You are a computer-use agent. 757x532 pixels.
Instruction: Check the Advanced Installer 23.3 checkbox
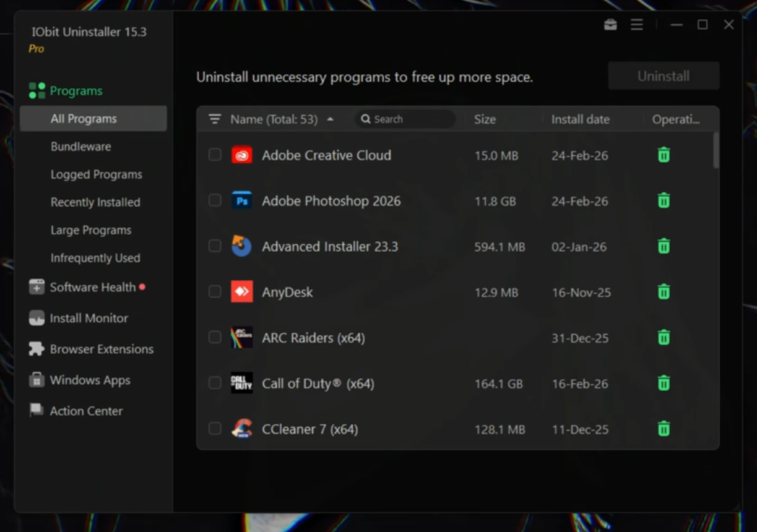pyautogui.click(x=215, y=246)
